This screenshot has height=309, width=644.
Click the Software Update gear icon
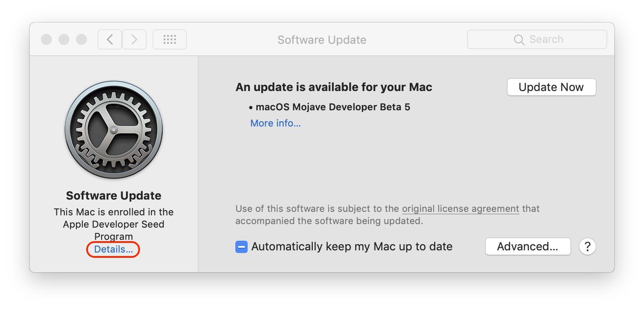(114, 130)
